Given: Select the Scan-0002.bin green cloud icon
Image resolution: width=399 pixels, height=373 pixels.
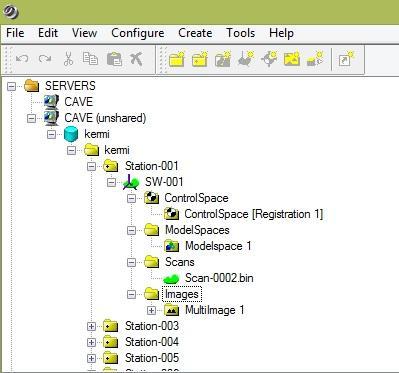Looking at the screenshot, I should 172,278.
